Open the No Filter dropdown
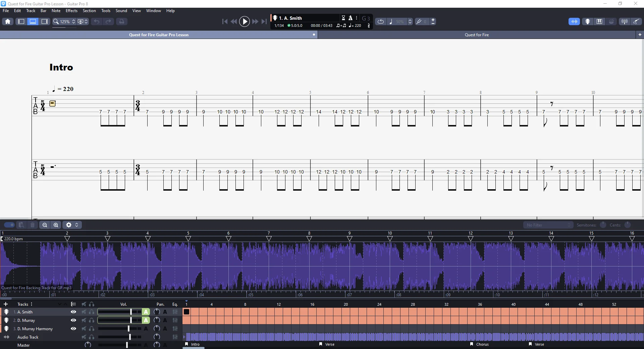The height and width of the screenshot is (349, 644). [548, 225]
